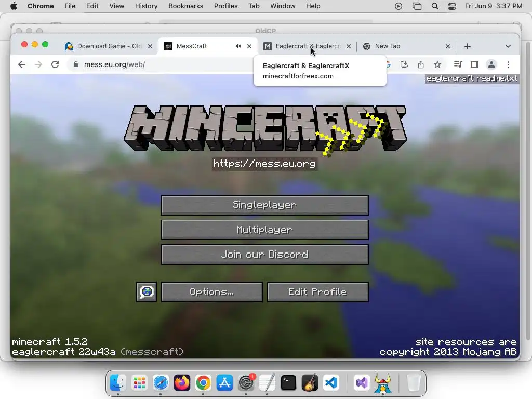Open the language globe button
The image size is (532, 399).
point(147,292)
